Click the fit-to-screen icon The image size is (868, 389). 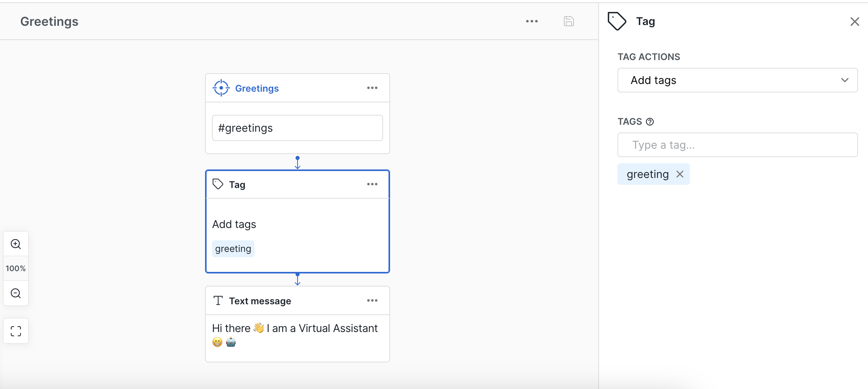16,331
